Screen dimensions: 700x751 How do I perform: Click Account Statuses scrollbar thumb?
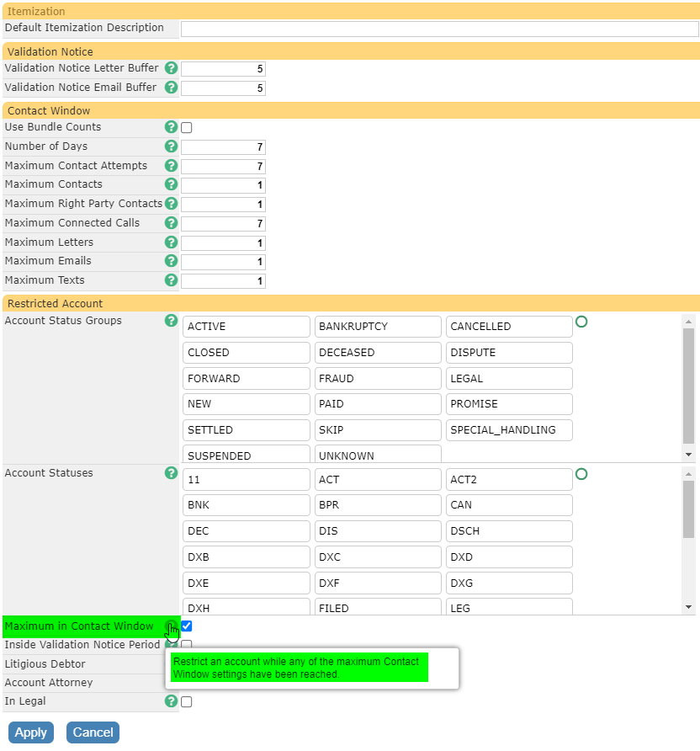(688, 509)
